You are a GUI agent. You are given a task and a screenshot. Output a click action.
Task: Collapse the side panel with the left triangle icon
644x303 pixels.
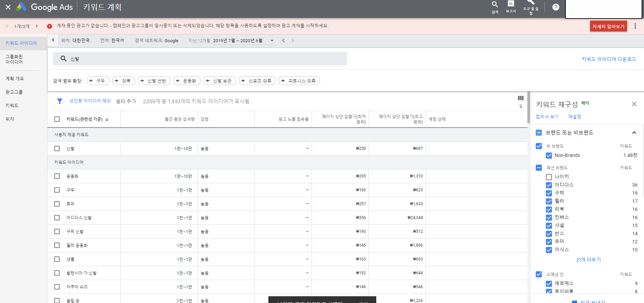click(53, 40)
